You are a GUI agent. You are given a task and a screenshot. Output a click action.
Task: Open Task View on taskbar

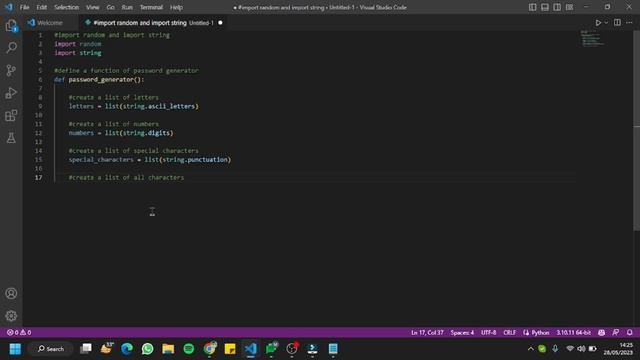pyautogui.click(x=86, y=349)
